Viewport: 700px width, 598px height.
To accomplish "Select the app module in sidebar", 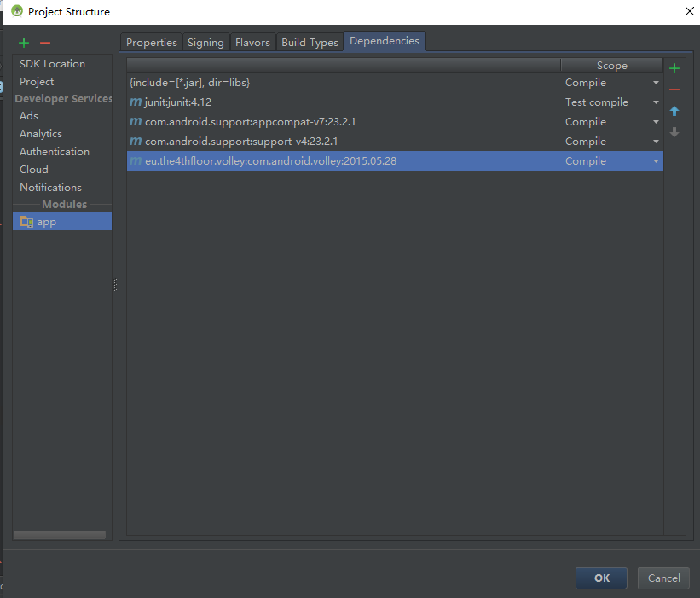I will [46, 222].
